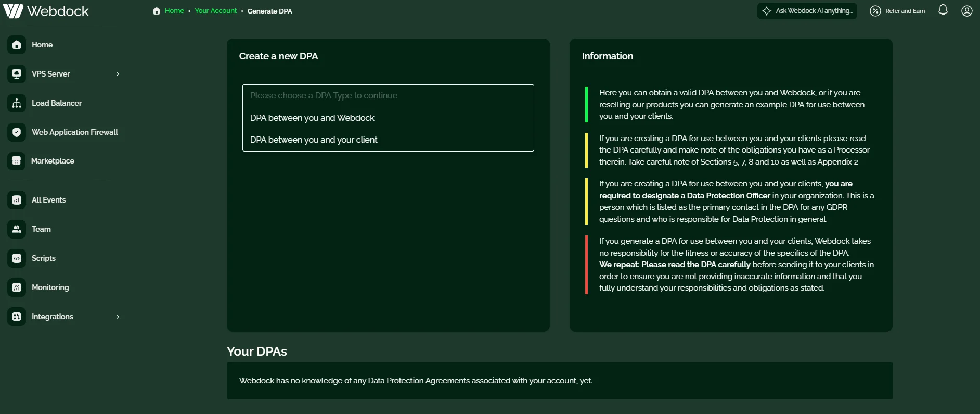Open VPS Server menu item

click(x=50, y=74)
